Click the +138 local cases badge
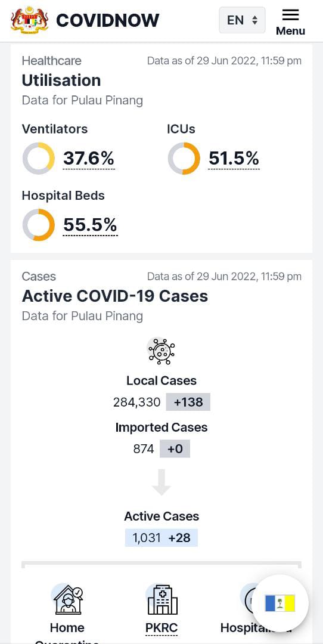The width and height of the screenshot is (323, 644). click(x=188, y=402)
